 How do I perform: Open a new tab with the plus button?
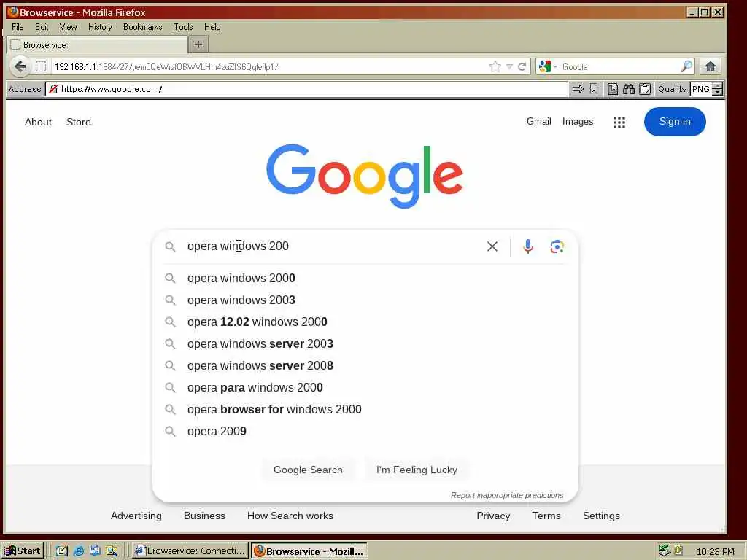(198, 44)
